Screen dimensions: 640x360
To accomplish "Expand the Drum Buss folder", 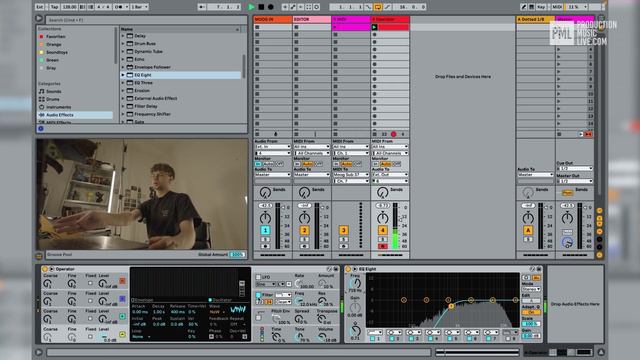I will click(x=123, y=44).
